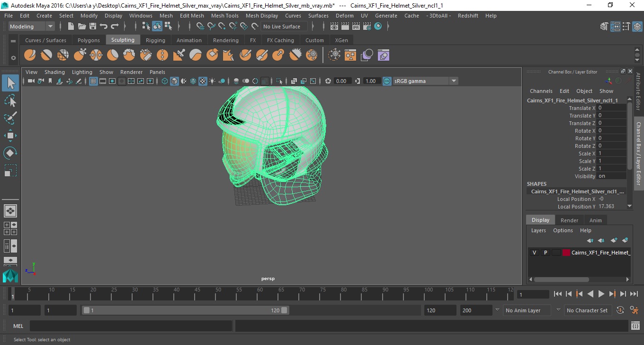Open the sRGB gamma dropdown
This screenshot has height=345, width=644.
point(425,81)
